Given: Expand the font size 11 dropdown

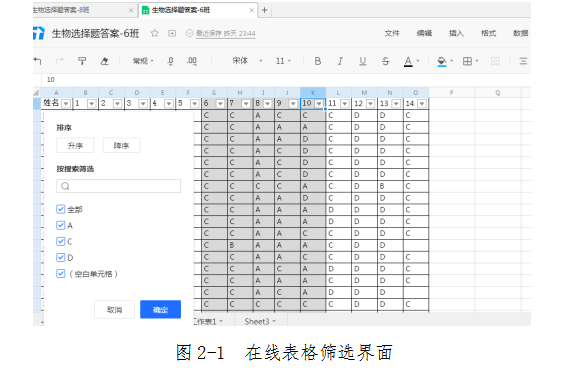Looking at the screenshot, I should coord(284,61).
